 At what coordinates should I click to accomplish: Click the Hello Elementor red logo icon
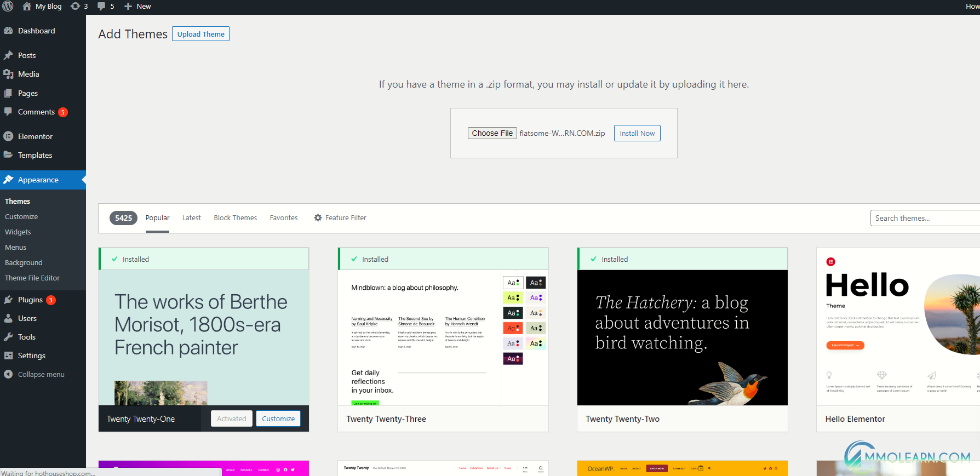pos(831,262)
